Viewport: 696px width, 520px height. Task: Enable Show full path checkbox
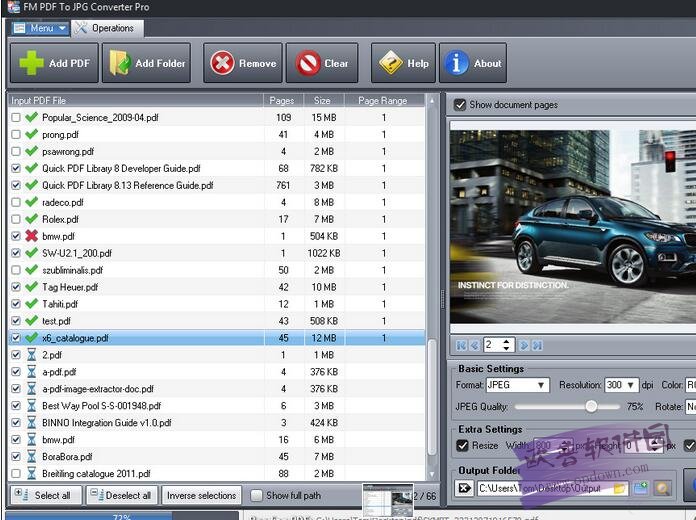256,495
